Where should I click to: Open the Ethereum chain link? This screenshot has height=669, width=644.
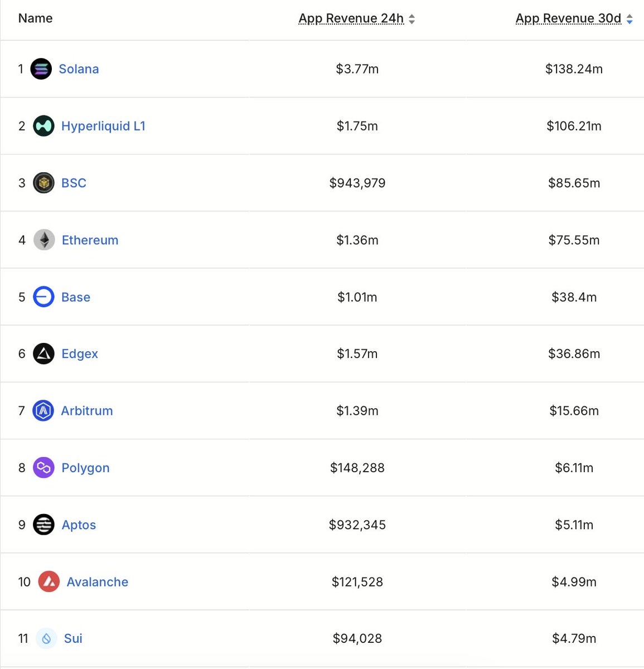tap(90, 240)
